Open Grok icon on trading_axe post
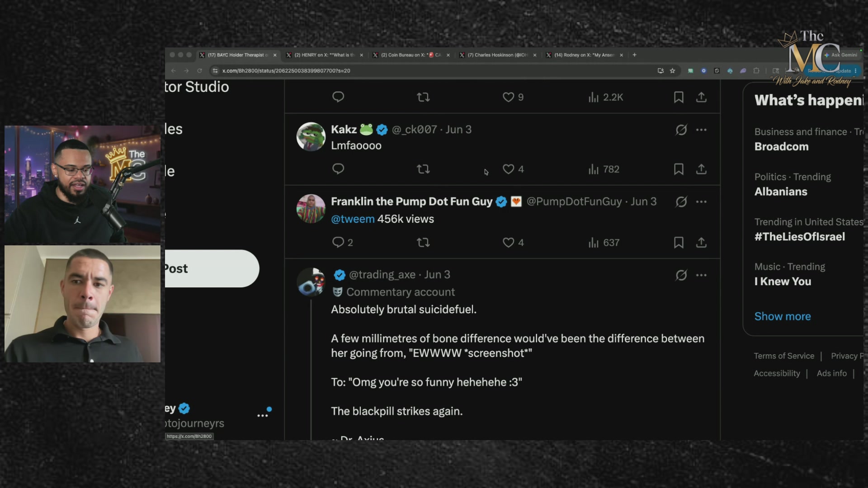 coord(681,275)
